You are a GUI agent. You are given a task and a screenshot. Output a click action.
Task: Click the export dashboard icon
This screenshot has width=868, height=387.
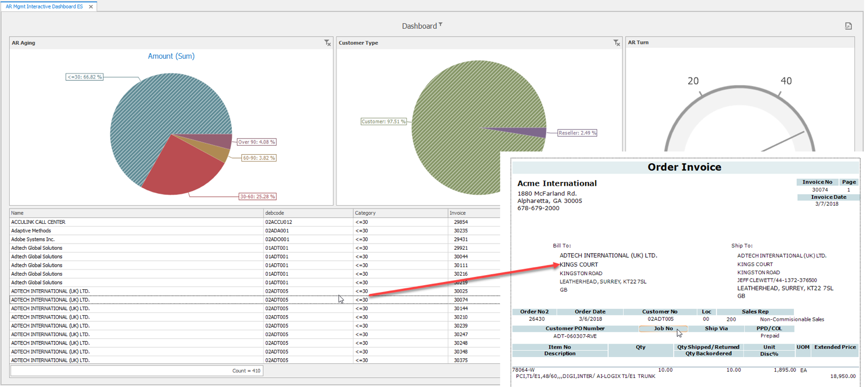click(x=848, y=26)
